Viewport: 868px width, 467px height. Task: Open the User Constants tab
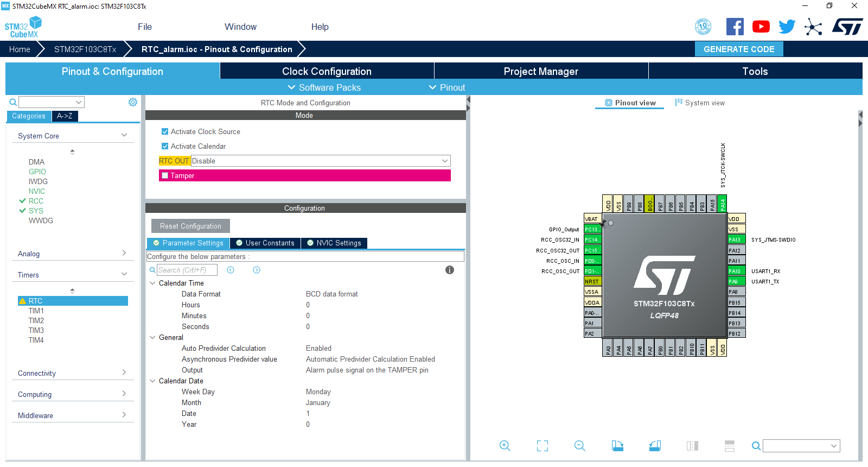tap(265, 243)
